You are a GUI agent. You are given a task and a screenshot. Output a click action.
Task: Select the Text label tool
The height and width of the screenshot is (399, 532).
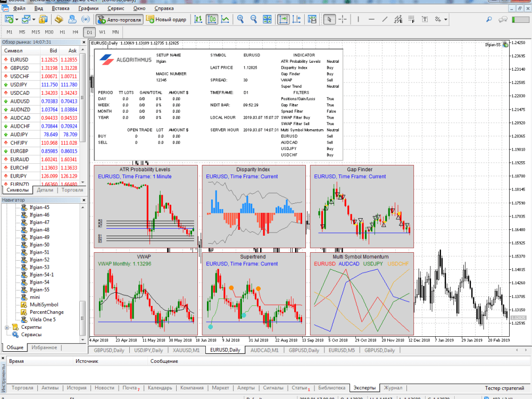(425, 19)
